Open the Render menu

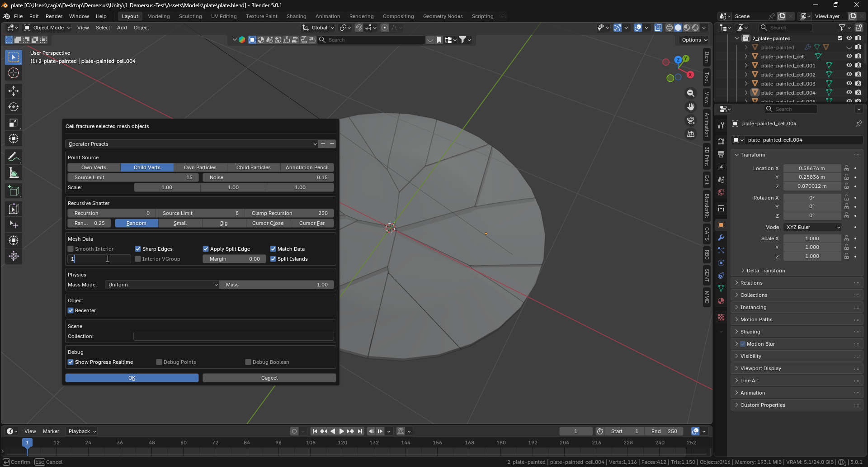pyautogui.click(x=54, y=16)
